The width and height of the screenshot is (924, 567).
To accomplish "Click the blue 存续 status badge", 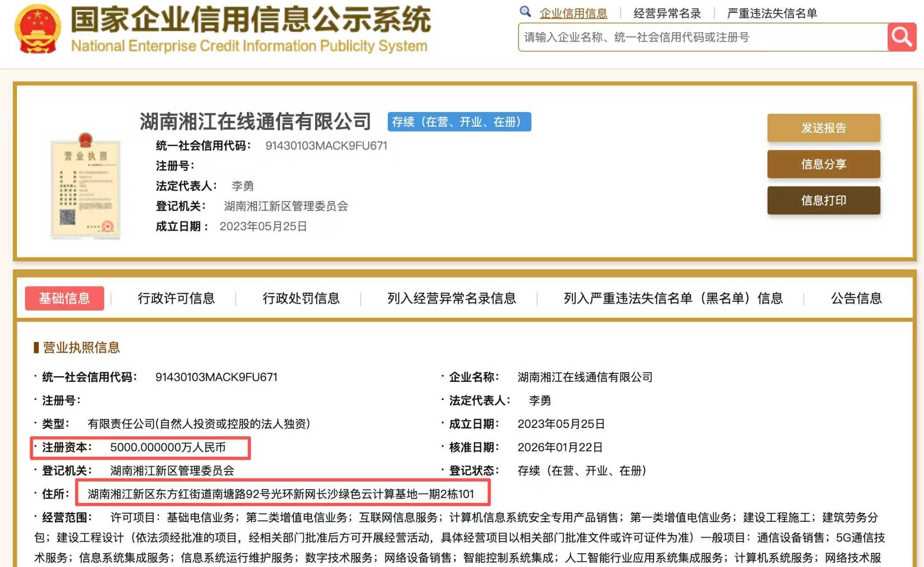I will click(x=459, y=122).
